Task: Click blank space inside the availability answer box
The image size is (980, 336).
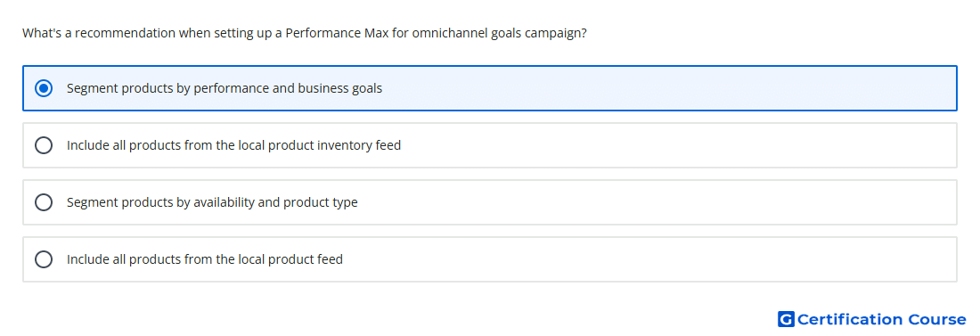Action: pyautogui.click(x=657, y=202)
